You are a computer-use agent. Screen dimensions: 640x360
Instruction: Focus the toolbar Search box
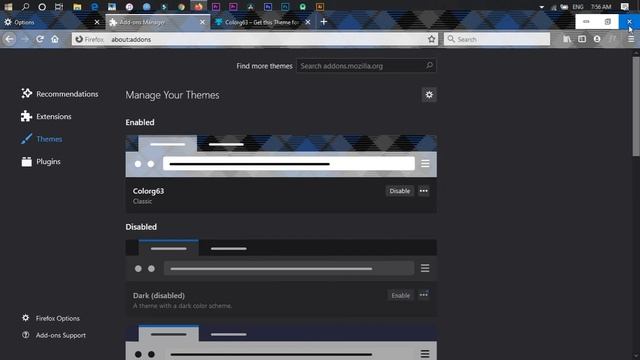[x=497, y=39]
